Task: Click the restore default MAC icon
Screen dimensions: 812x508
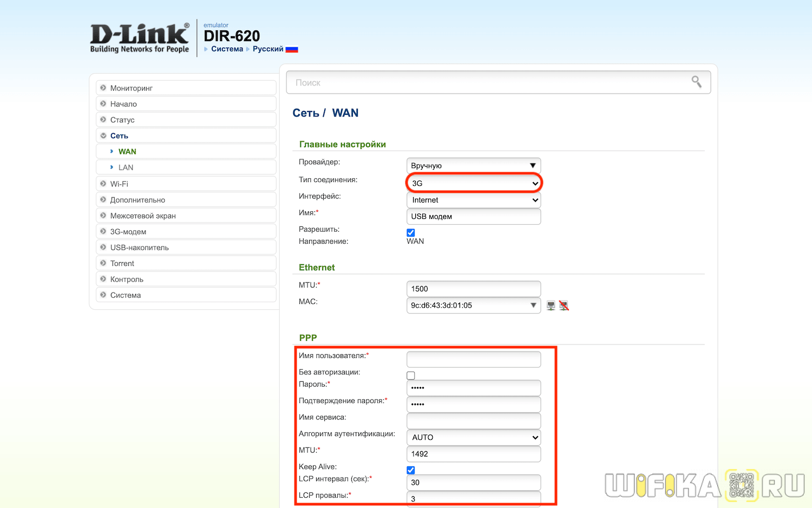Action: pyautogui.click(x=564, y=305)
